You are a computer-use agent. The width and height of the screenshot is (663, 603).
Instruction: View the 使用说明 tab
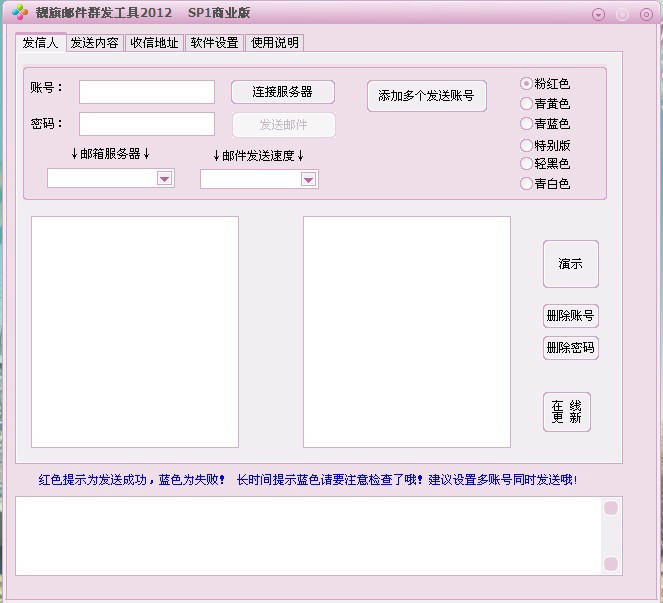point(274,43)
